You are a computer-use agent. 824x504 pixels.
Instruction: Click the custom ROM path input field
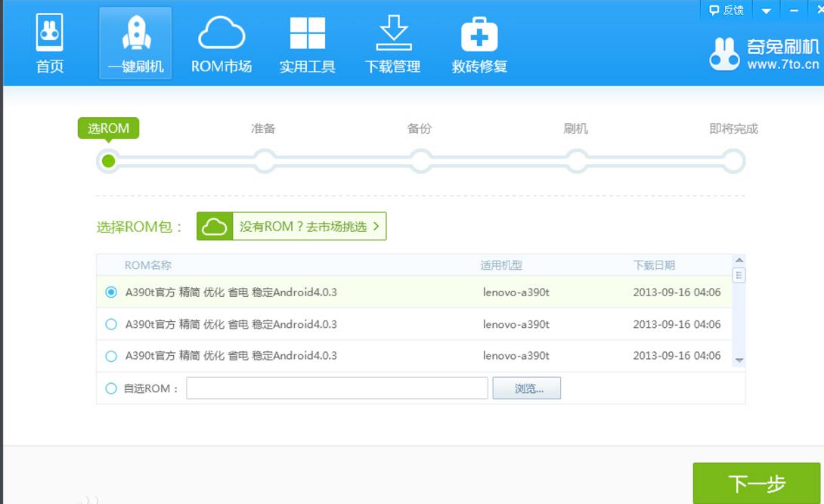pyautogui.click(x=336, y=388)
